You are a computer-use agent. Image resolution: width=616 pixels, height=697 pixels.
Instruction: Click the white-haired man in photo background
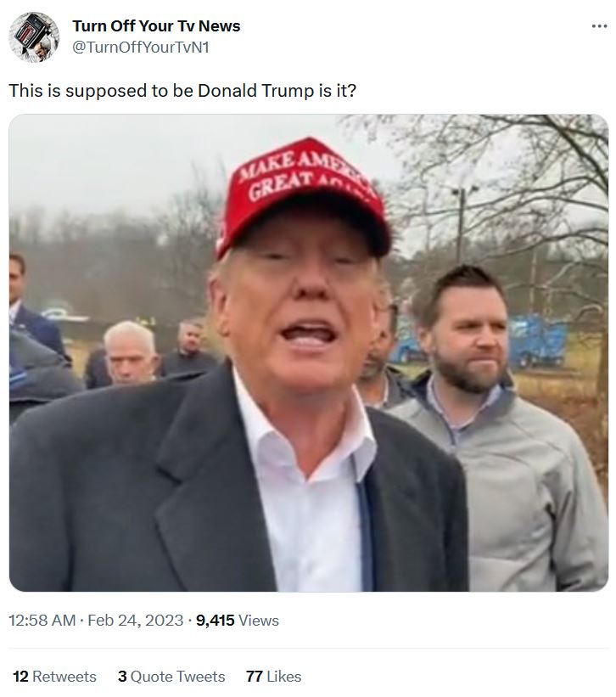[x=130, y=352]
